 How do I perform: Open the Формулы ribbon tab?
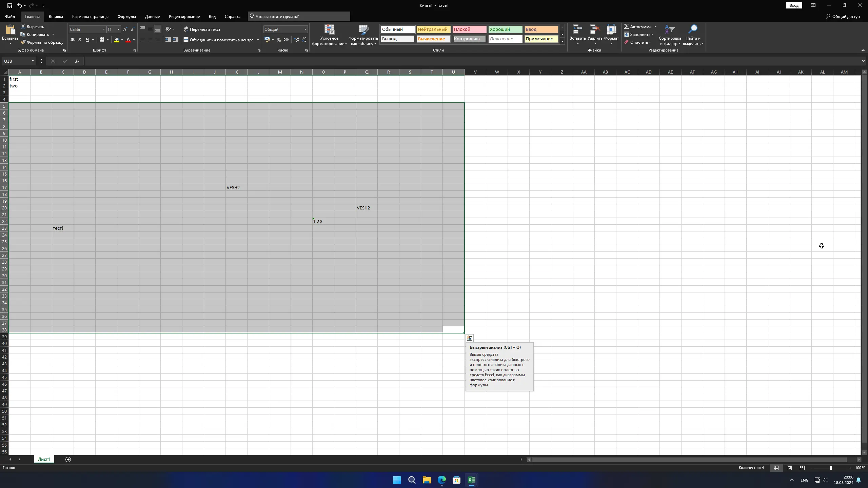coord(126,16)
